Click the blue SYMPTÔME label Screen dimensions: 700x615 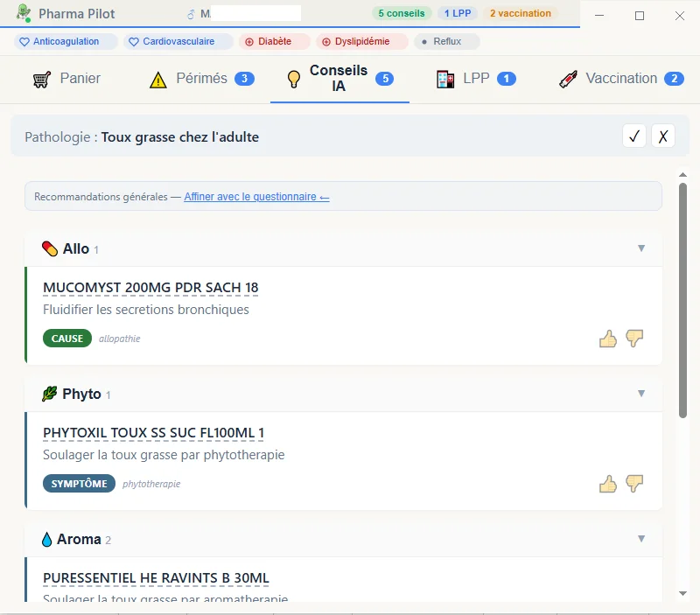pyautogui.click(x=79, y=484)
